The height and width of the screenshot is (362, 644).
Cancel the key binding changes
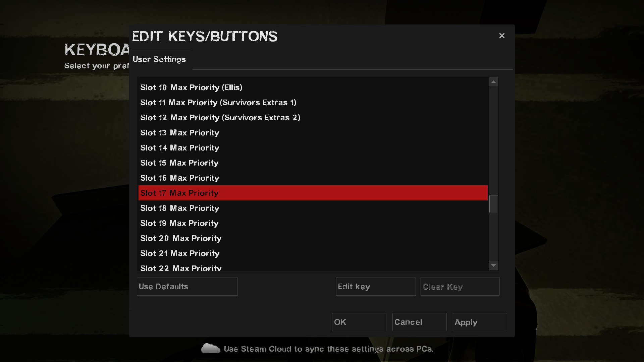click(419, 322)
